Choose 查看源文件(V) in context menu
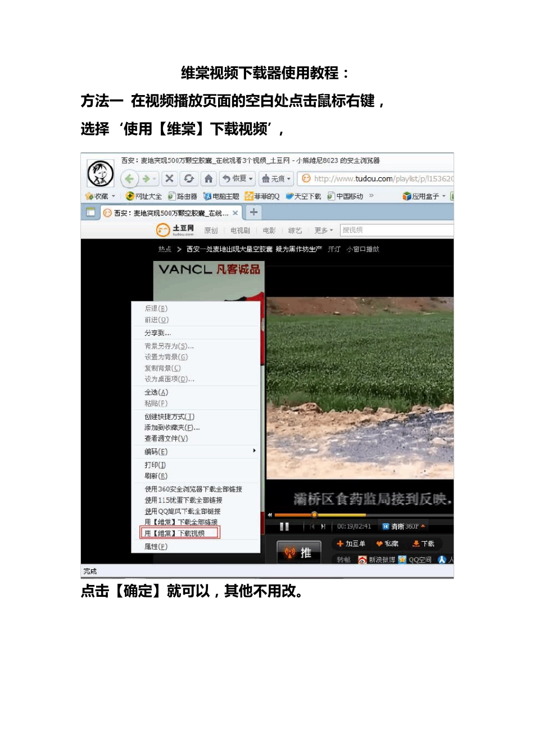 click(196, 438)
